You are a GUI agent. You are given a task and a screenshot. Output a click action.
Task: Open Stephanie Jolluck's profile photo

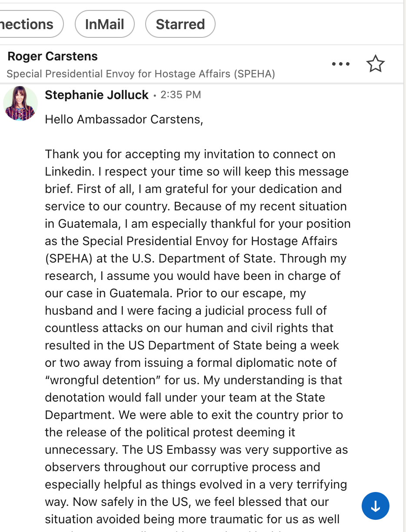click(20, 103)
